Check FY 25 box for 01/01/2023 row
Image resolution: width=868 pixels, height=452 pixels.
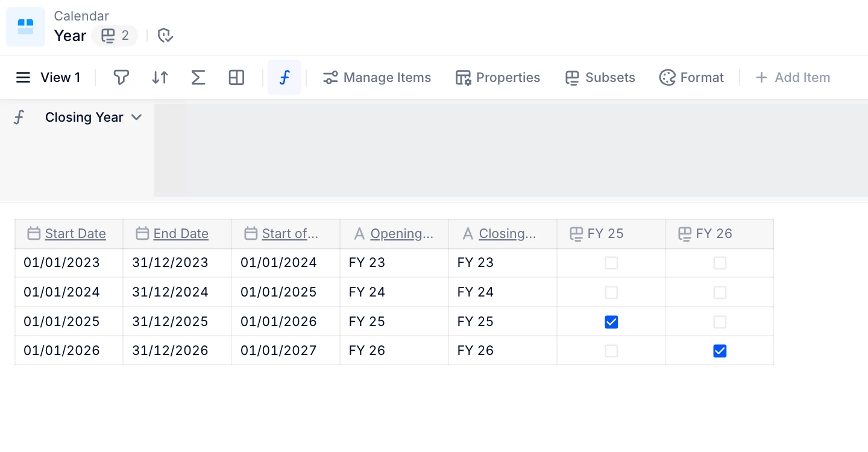pos(611,263)
